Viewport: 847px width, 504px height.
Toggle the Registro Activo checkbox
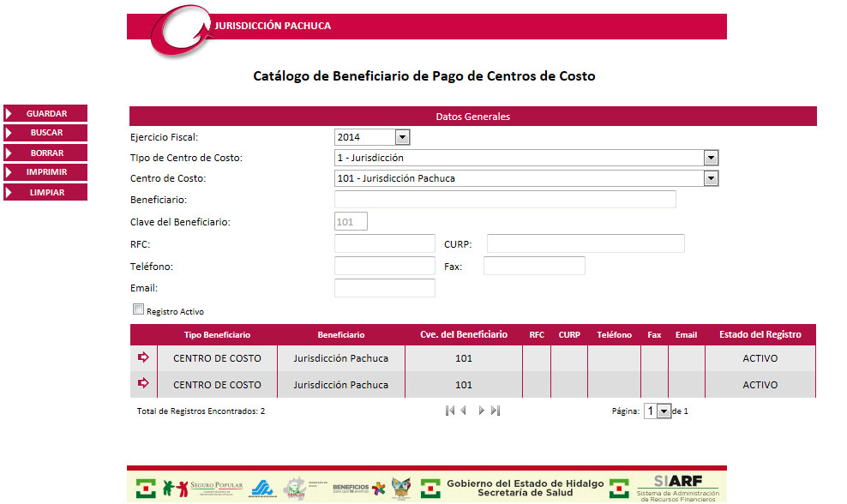(x=138, y=309)
